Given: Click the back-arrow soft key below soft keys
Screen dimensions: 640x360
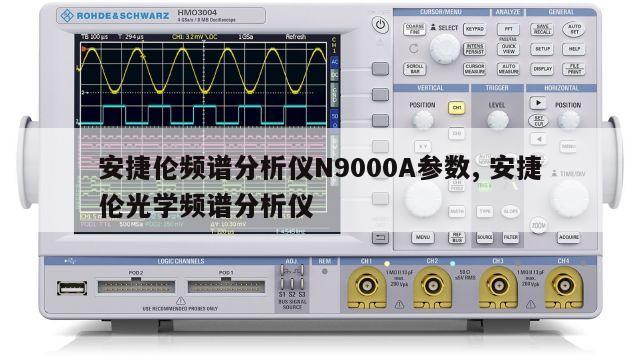Looking at the screenshot, I should [380, 238].
